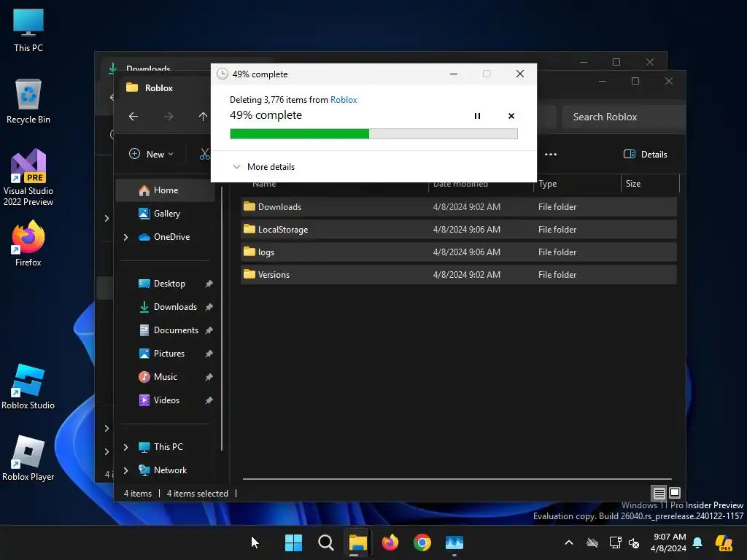Image resolution: width=747 pixels, height=560 pixels.
Task: Click the Cut scissors icon
Action: click(x=205, y=155)
